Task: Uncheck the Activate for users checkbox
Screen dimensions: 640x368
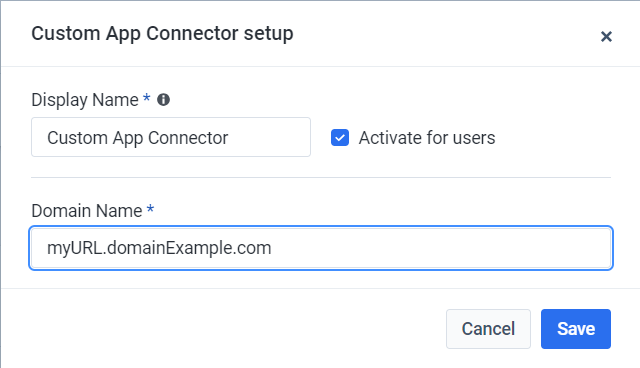Action: point(340,137)
